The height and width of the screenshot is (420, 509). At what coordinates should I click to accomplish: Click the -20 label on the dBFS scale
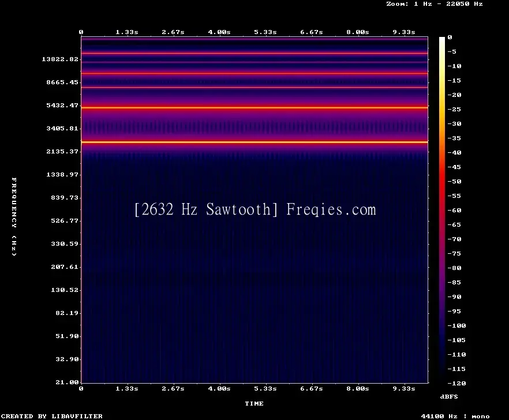[x=454, y=95]
